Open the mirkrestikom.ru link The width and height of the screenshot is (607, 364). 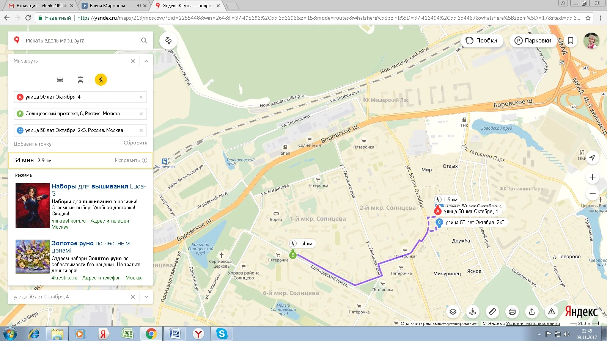point(69,221)
